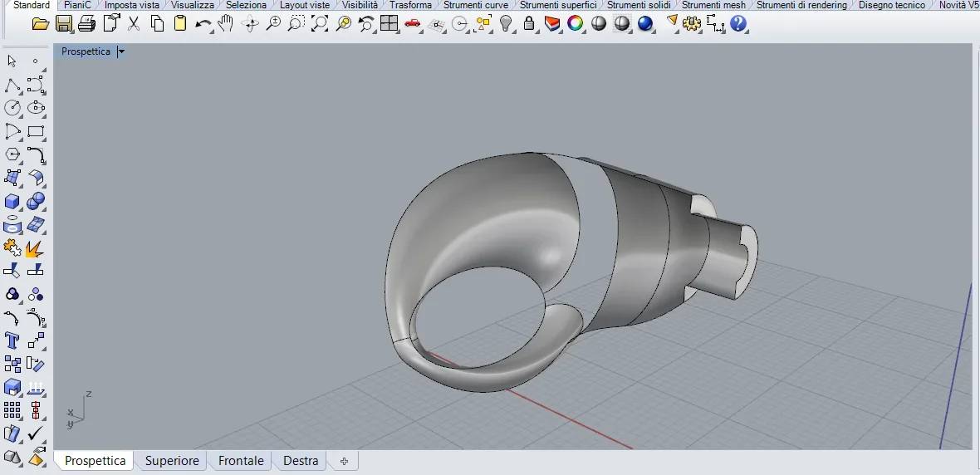Open the Layers panel icon

click(552, 24)
